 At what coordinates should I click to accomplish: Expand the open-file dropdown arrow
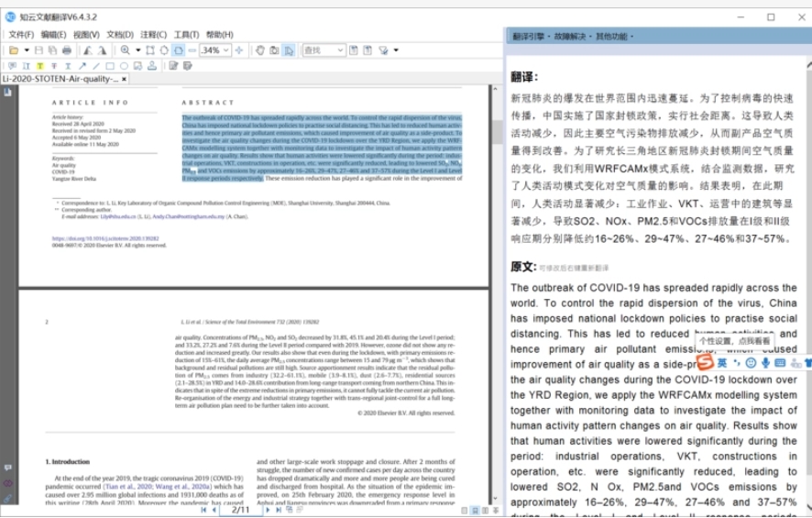(27, 50)
